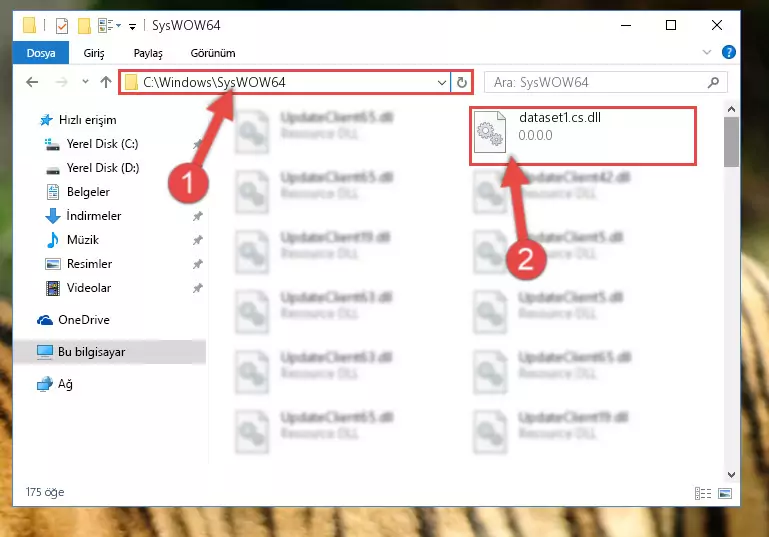Click the search magnifier icon

(x=714, y=82)
